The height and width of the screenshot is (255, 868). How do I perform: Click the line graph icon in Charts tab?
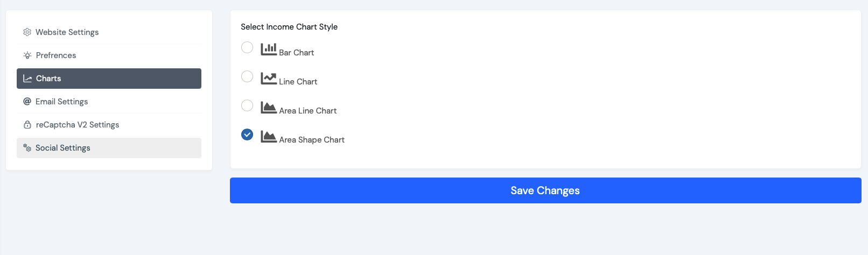click(x=27, y=79)
